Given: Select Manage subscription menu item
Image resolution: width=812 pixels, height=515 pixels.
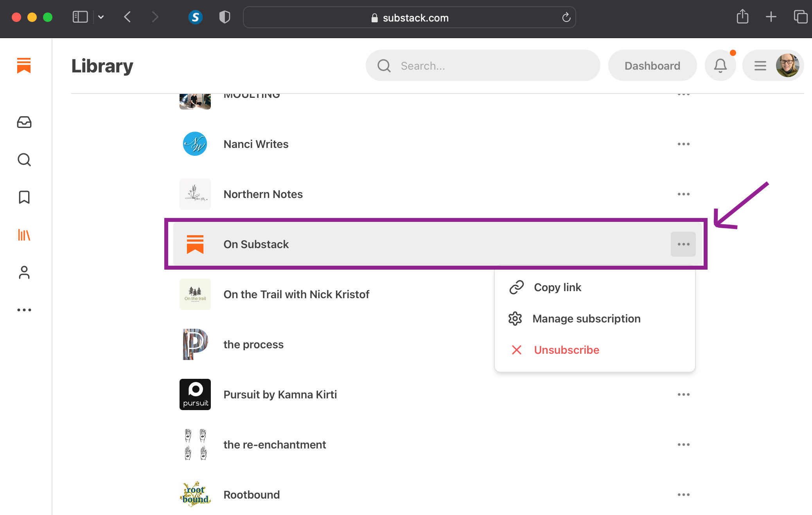Looking at the screenshot, I should tap(586, 319).
